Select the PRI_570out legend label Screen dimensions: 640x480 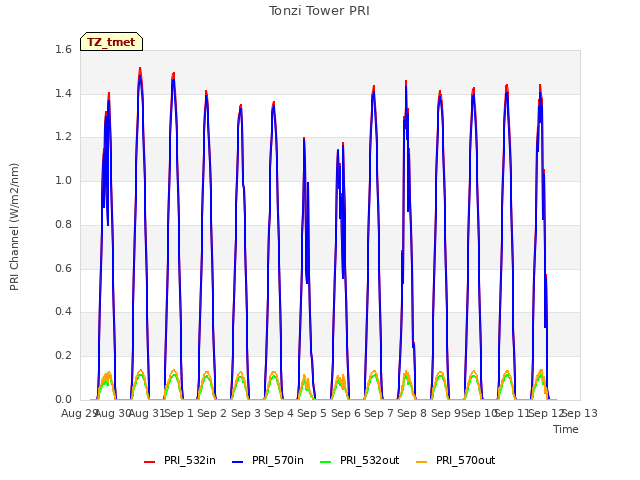point(466,460)
